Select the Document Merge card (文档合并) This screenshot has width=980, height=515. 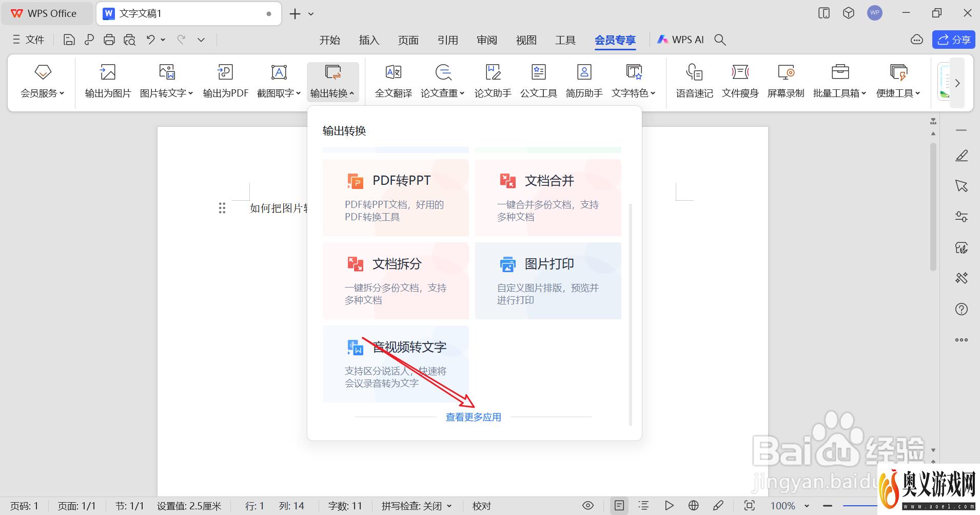pos(548,198)
